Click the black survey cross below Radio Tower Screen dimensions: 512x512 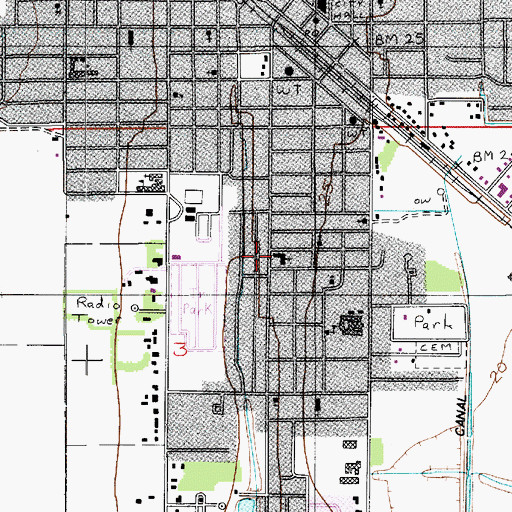[87, 360]
